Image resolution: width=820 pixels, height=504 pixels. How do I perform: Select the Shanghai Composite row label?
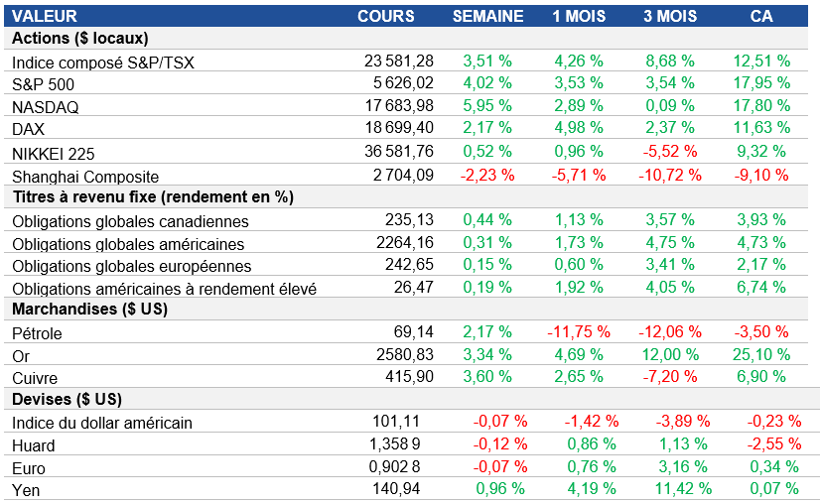pyautogui.click(x=75, y=175)
